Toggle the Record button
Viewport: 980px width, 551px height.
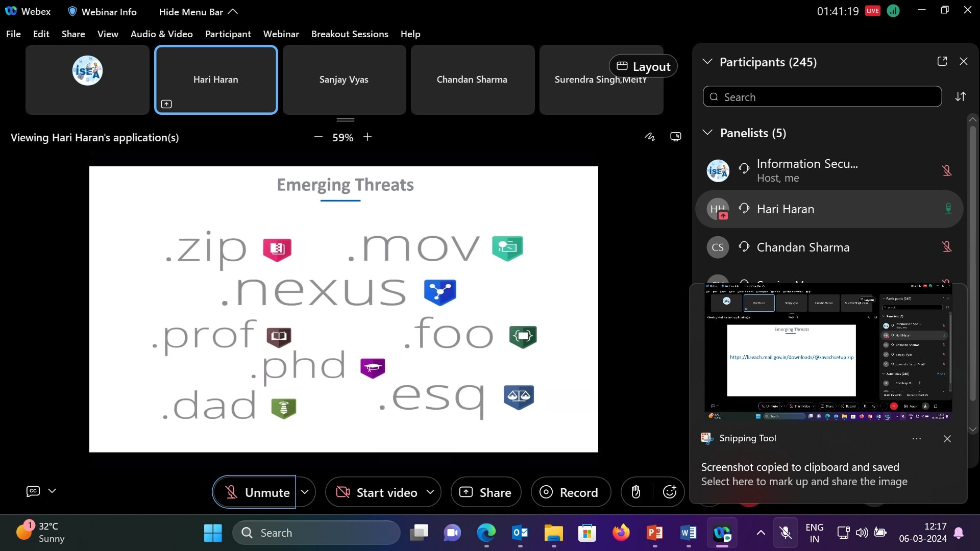coord(570,492)
